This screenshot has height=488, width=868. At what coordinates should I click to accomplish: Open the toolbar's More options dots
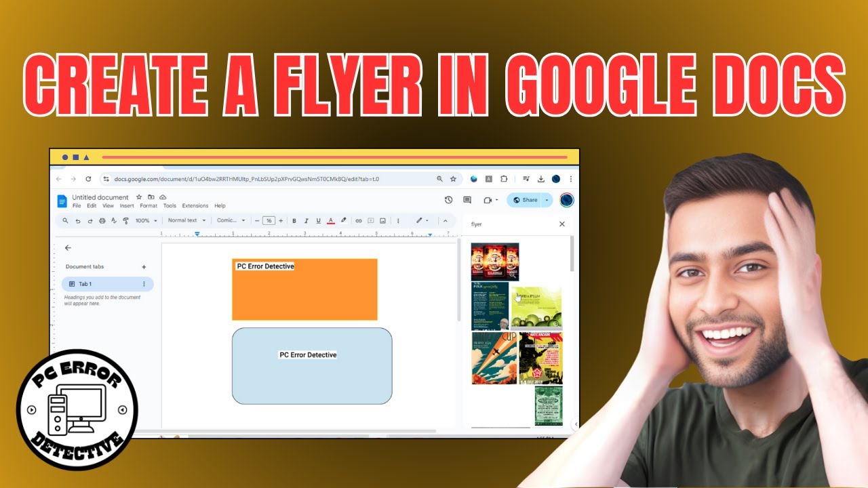point(398,221)
